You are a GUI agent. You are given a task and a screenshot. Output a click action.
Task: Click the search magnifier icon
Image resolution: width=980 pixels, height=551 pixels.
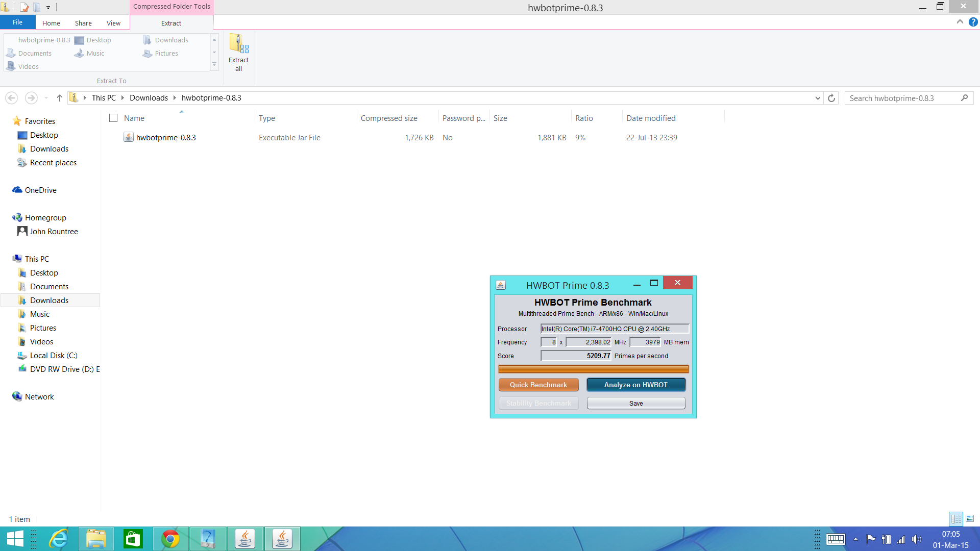click(964, 98)
